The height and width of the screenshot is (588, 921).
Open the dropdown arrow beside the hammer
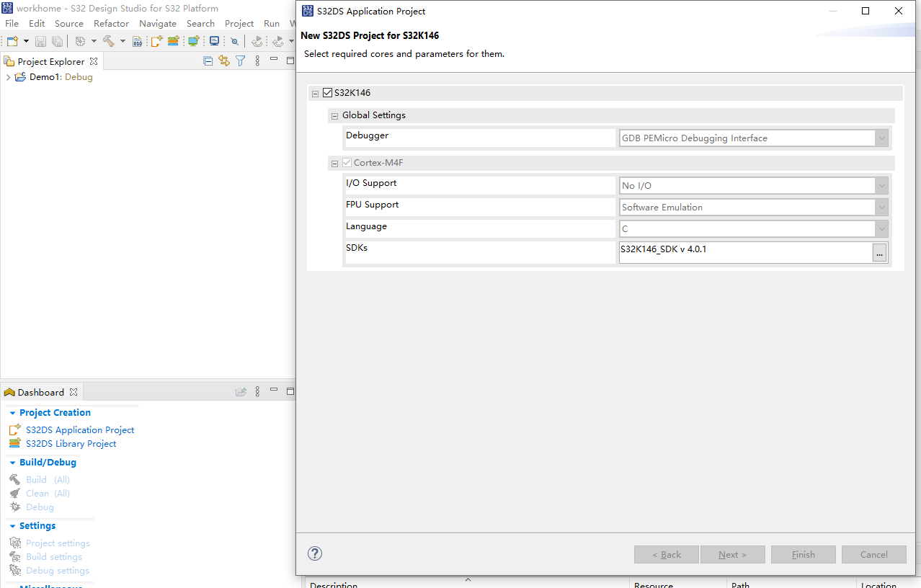point(123,42)
